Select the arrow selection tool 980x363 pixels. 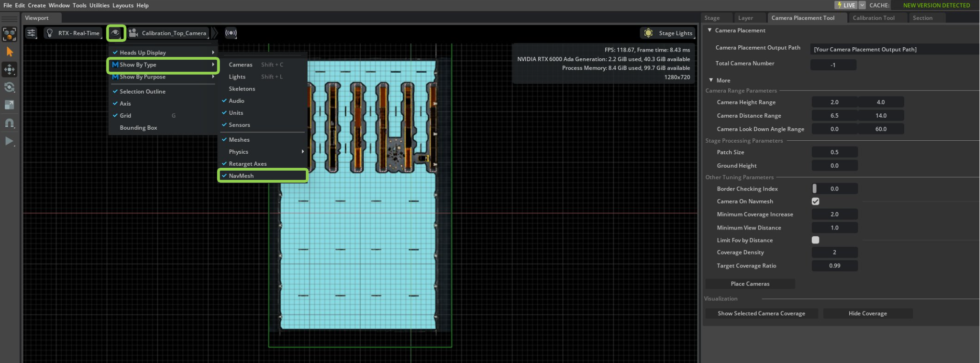(x=10, y=52)
